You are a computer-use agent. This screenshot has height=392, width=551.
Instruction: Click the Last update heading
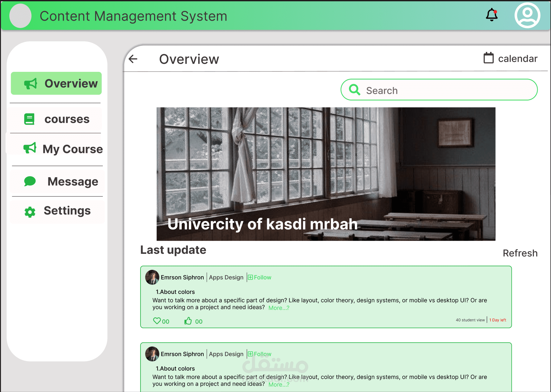click(x=173, y=250)
